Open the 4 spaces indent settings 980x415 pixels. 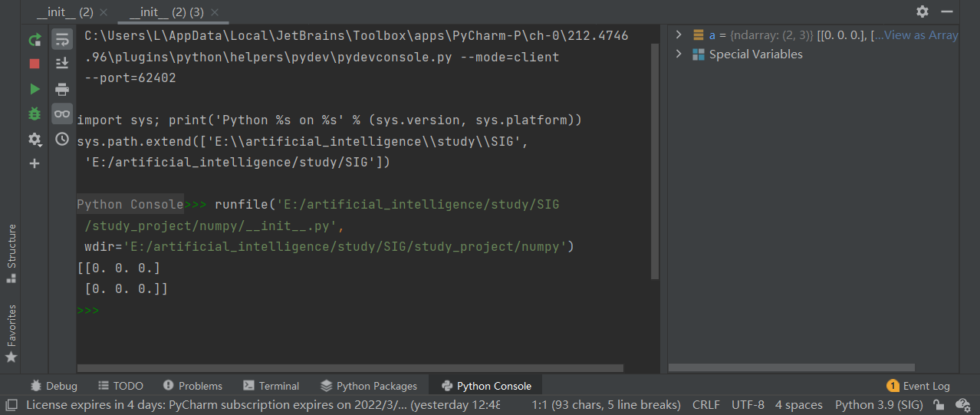[x=798, y=405]
